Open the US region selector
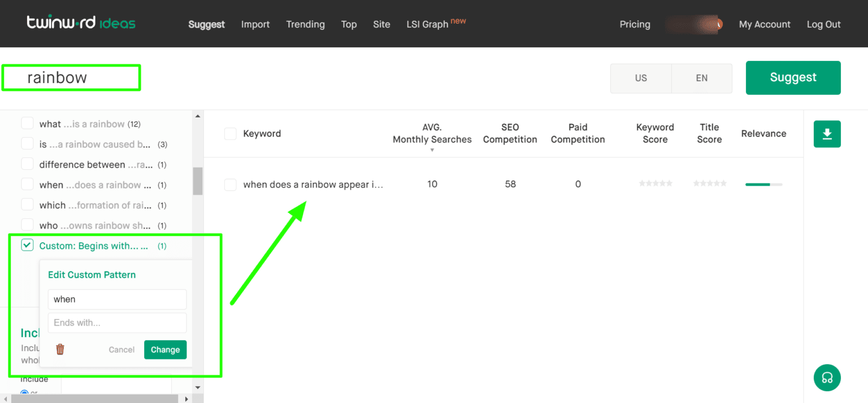The width and height of the screenshot is (868, 403). 641,78
